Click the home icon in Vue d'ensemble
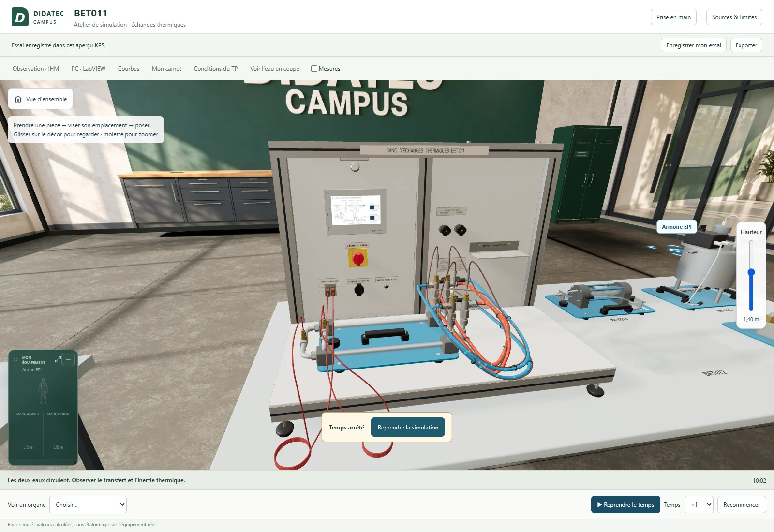This screenshot has height=532, width=774. click(18, 99)
